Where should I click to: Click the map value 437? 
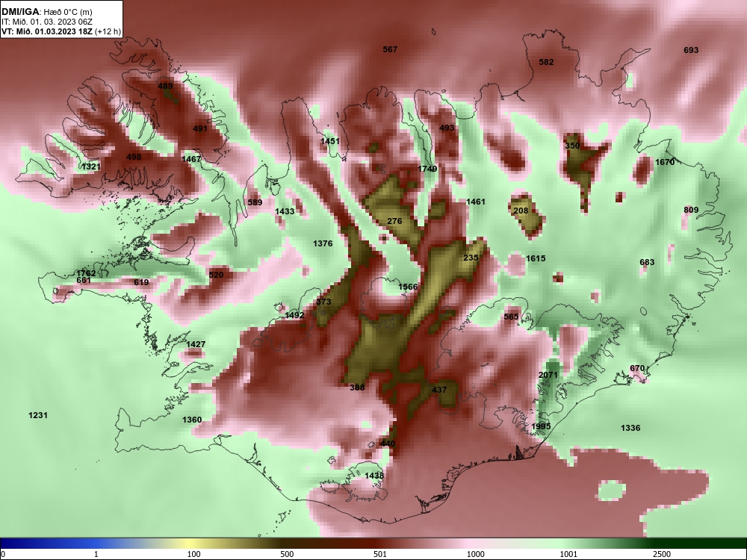(439, 390)
